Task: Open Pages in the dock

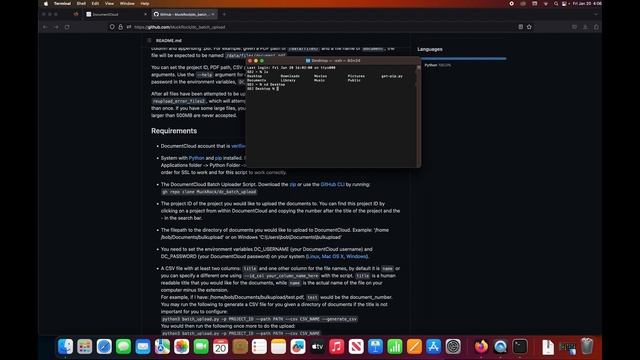Action: (414, 347)
